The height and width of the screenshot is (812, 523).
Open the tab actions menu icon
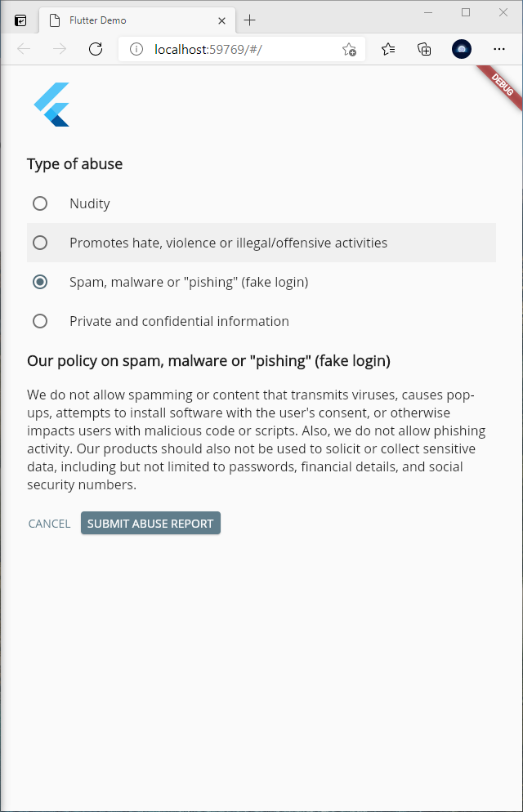coord(20,20)
